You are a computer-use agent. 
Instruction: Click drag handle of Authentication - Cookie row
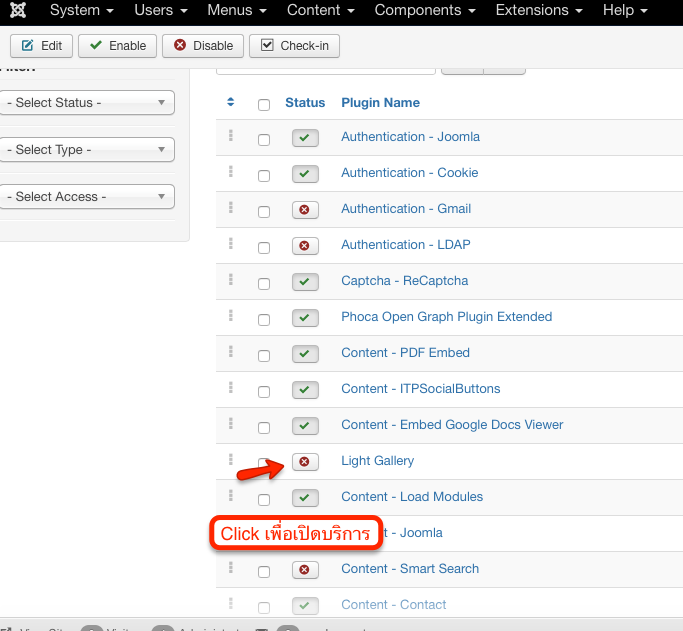click(231, 172)
